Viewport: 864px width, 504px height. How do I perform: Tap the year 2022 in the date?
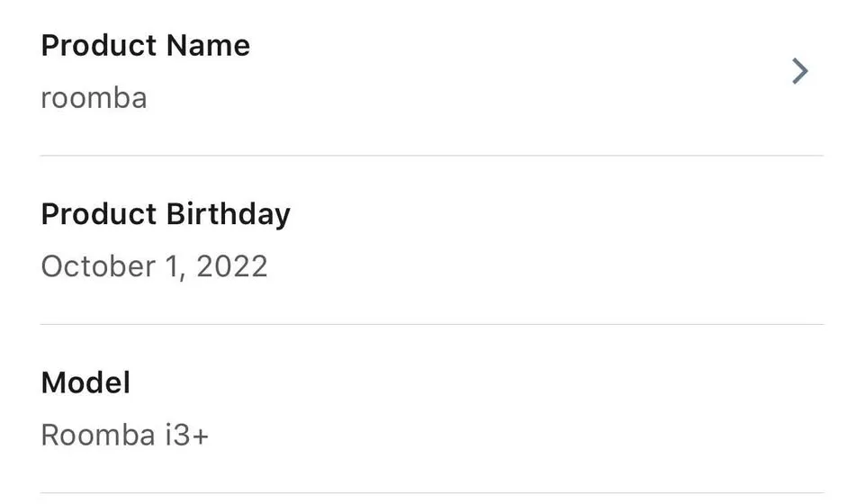click(231, 266)
